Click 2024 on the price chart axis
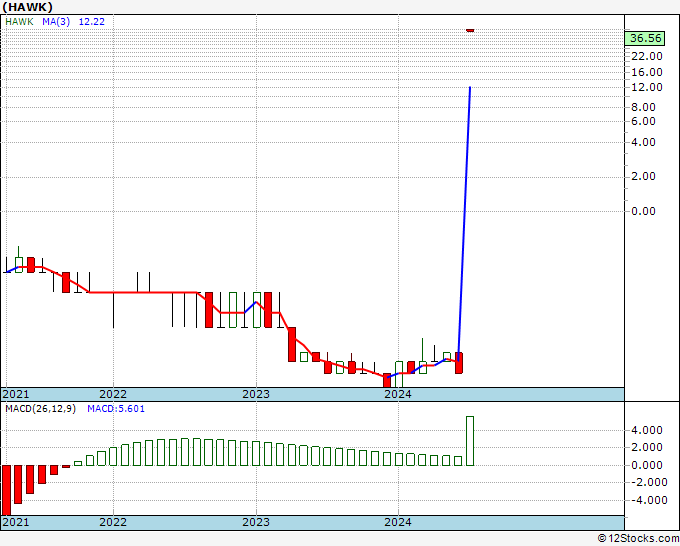Screen dimensions: 680x546 click(x=398, y=394)
